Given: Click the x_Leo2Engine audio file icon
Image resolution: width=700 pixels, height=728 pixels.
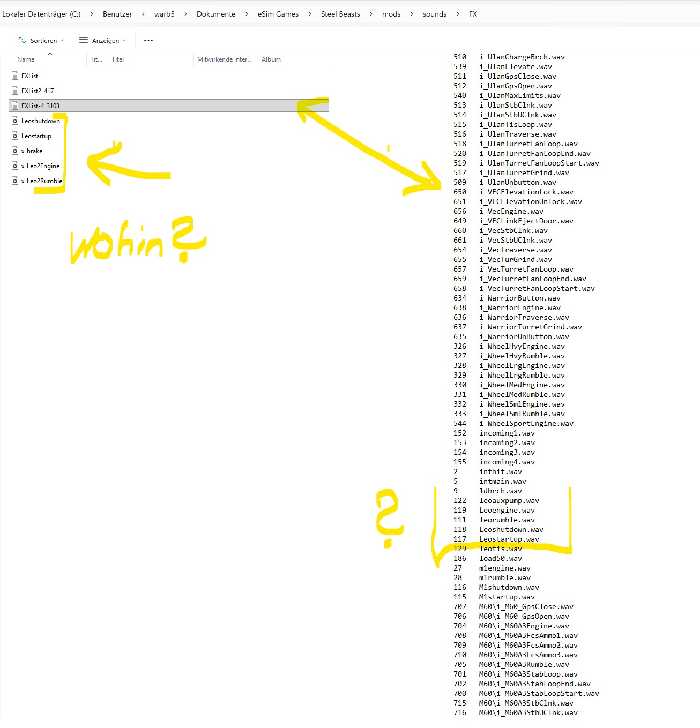Looking at the screenshot, I should [15, 166].
